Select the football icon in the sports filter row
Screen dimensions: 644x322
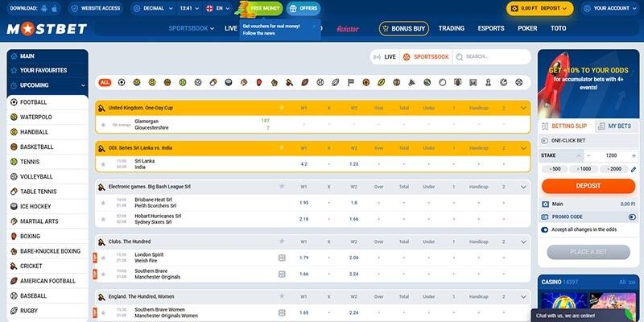(121, 82)
